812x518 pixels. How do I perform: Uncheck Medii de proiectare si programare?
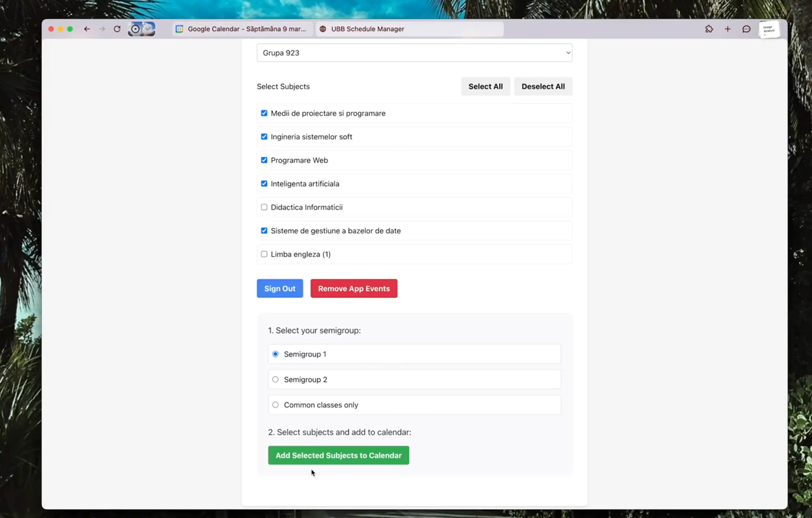click(264, 113)
